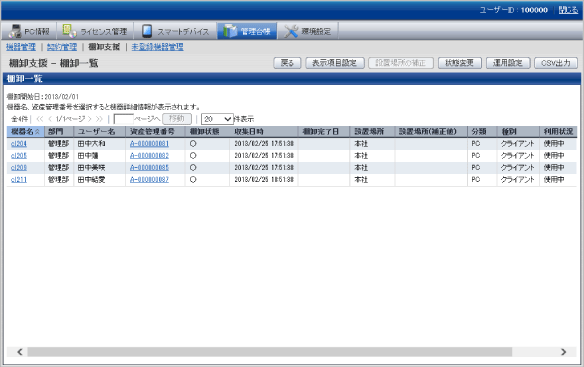Open the 機器管理 link

(x=21, y=47)
